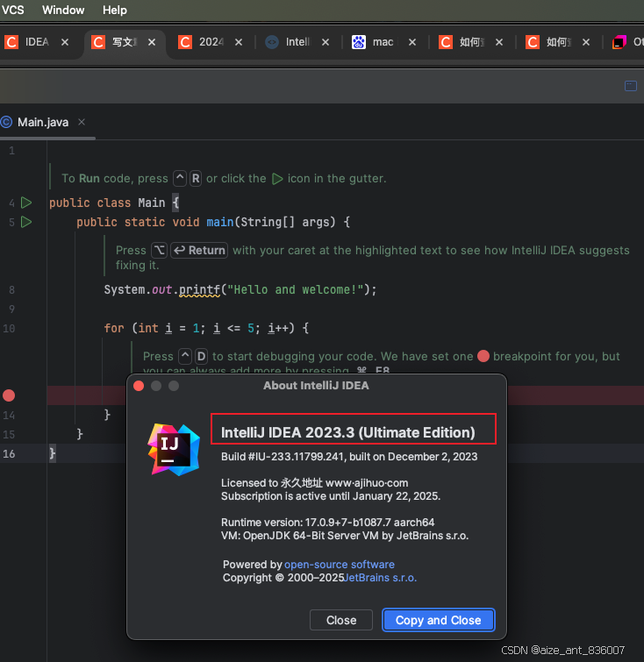Click the Build #IU-233.11799.241 text
The height and width of the screenshot is (662, 644).
click(x=349, y=457)
